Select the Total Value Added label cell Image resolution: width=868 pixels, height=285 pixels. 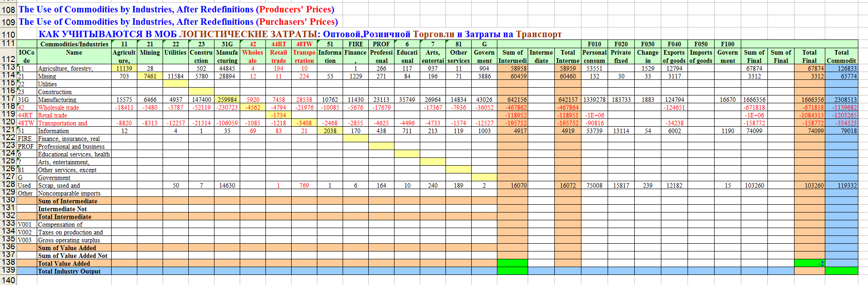[64, 263]
